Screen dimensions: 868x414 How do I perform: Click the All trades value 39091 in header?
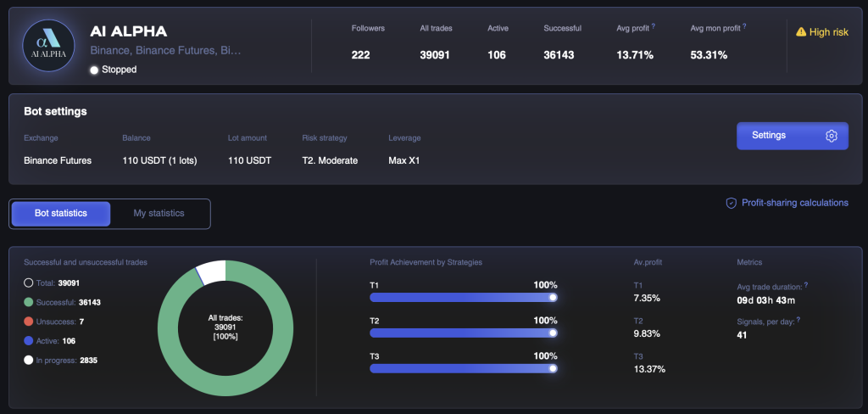click(435, 55)
